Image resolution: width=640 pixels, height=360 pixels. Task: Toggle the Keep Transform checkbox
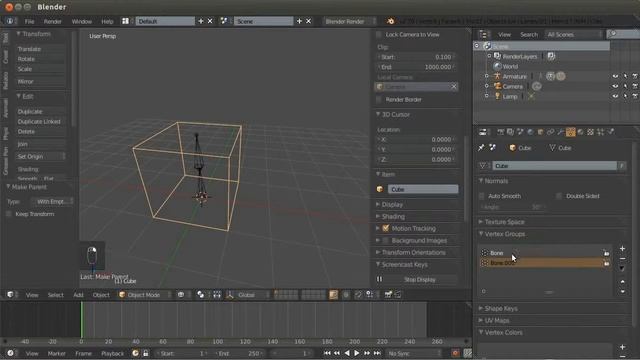pos(9,214)
